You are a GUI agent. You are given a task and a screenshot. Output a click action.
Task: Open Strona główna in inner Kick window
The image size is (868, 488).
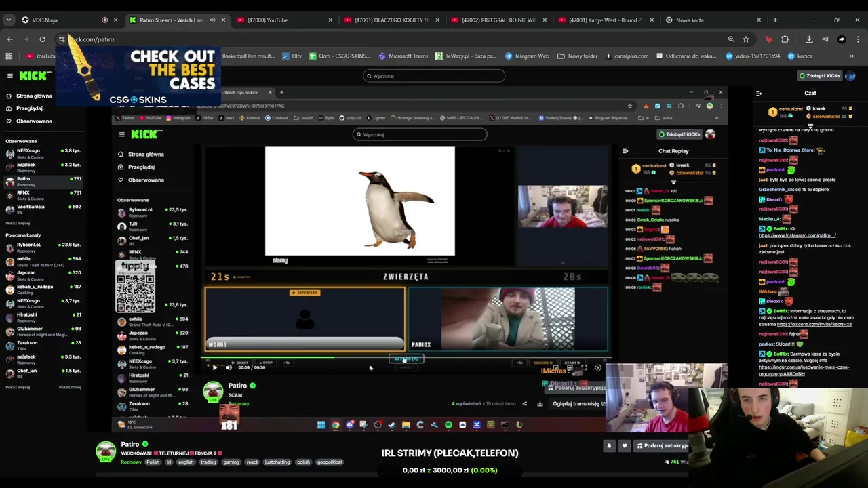(141, 155)
